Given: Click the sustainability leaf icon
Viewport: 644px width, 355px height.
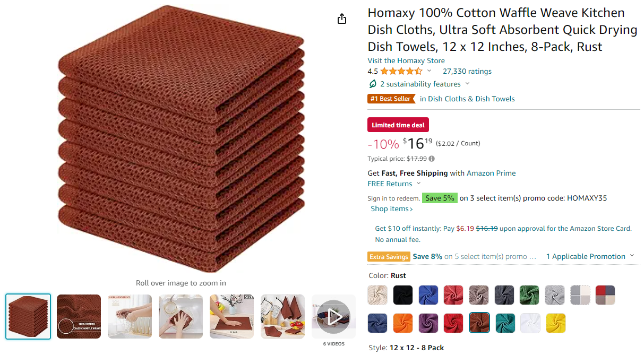Looking at the screenshot, I should 373,84.
